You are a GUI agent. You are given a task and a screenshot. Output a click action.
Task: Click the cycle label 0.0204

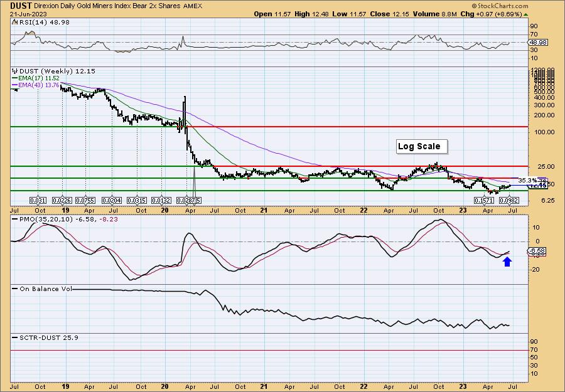point(112,200)
